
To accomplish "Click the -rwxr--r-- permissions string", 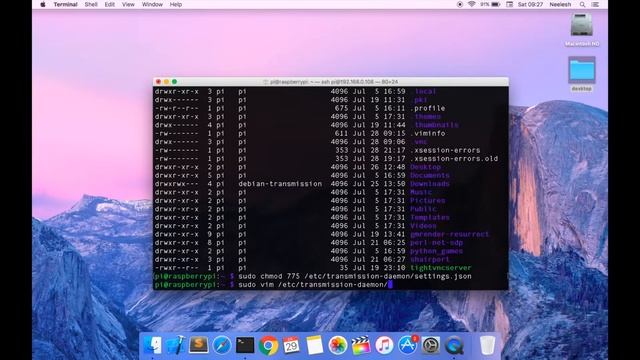I will 177,268.
